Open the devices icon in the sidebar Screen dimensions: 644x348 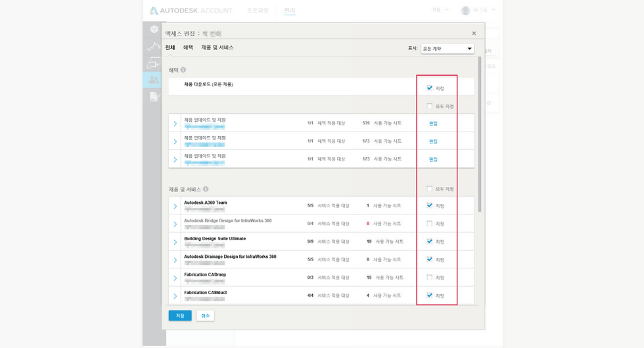coord(154,63)
